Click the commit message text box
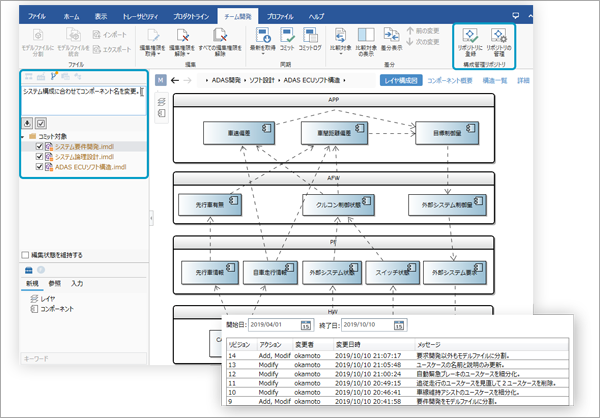Viewport: 600px width, 418px height. click(83, 100)
